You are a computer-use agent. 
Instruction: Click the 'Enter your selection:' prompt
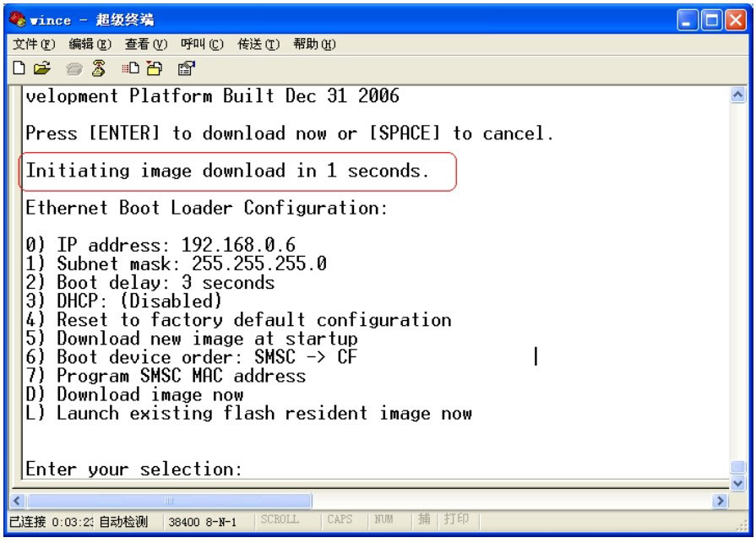click(133, 470)
